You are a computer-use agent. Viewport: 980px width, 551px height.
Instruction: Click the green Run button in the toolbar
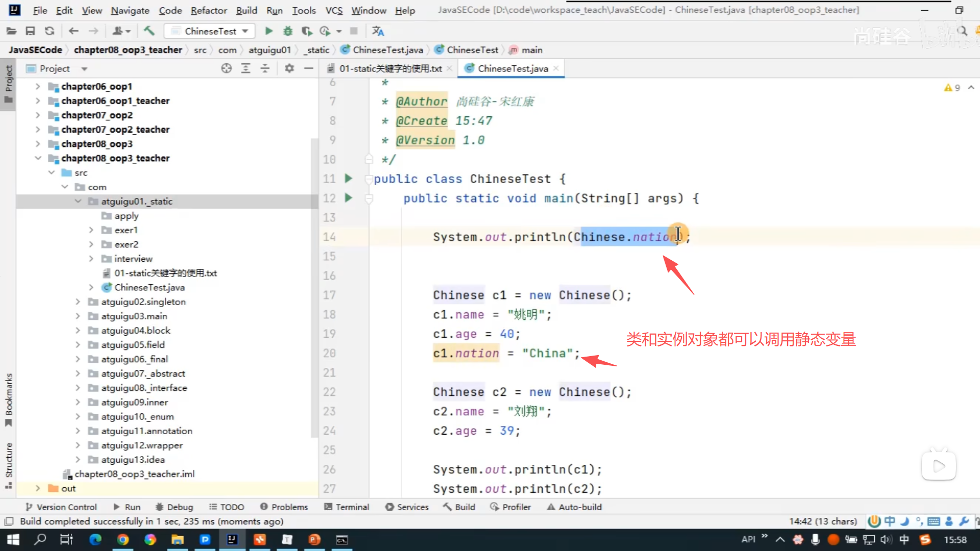pyautogui.click(x=268, y=31)
